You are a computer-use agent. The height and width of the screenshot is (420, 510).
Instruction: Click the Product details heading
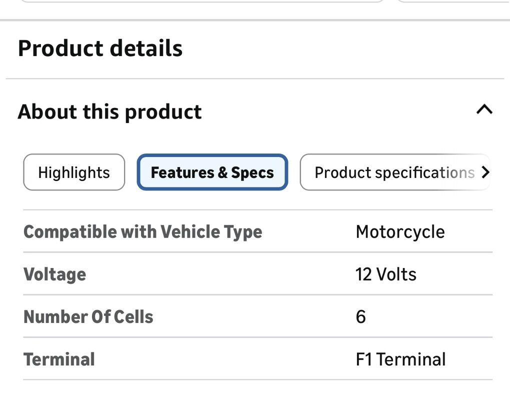tap(100, 48)
